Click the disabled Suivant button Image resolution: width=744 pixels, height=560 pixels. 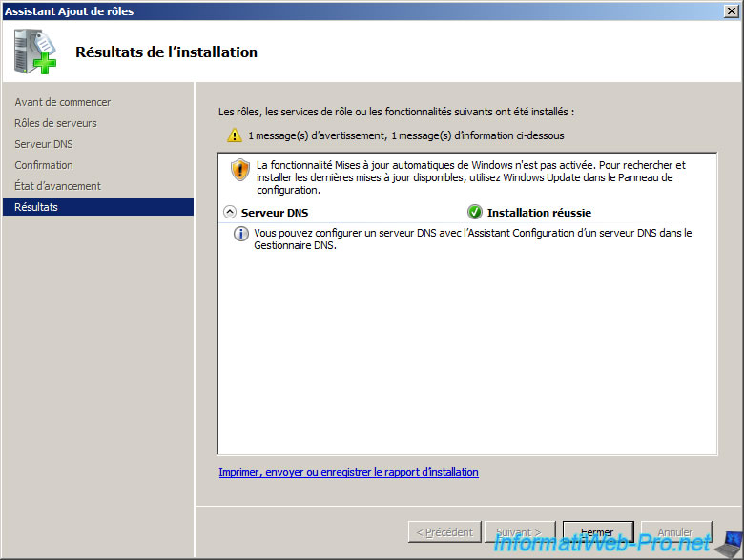520,532
